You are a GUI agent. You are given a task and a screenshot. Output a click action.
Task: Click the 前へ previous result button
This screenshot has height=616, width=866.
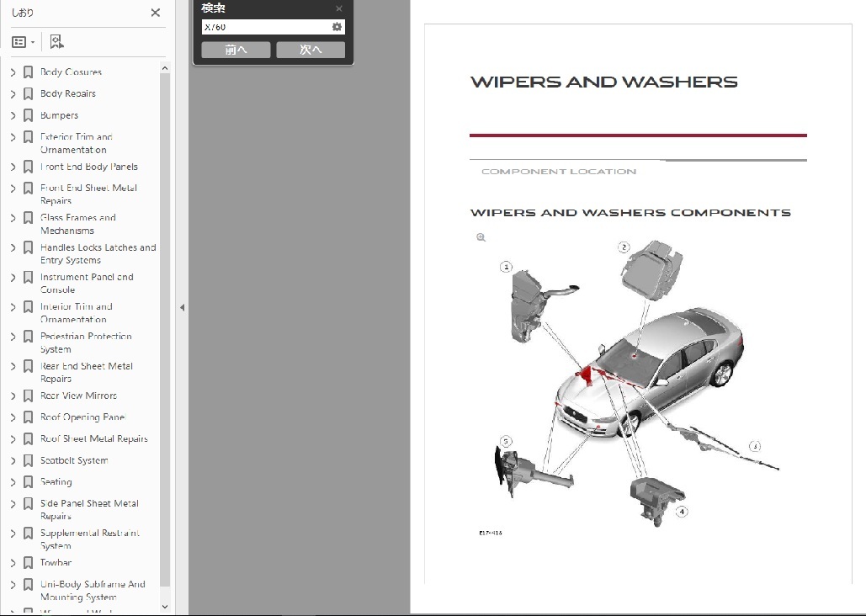point(236,50)
